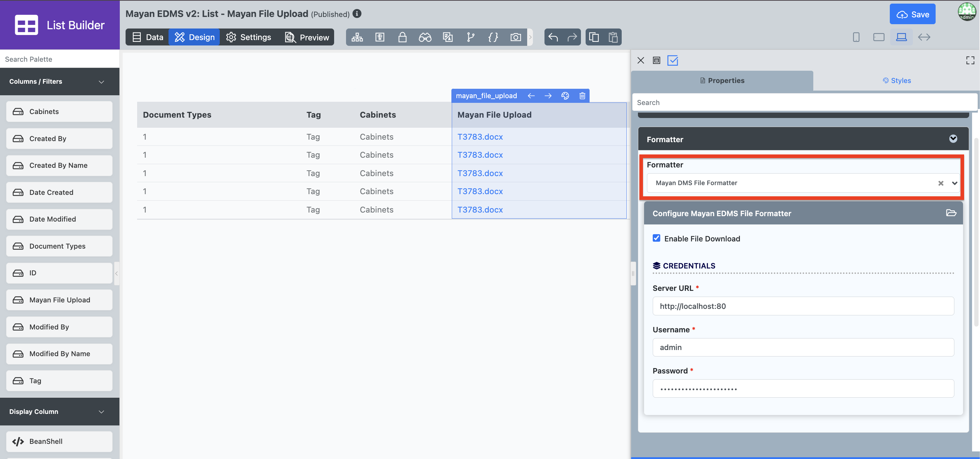Click the Username input field

(x=803, y=347)
